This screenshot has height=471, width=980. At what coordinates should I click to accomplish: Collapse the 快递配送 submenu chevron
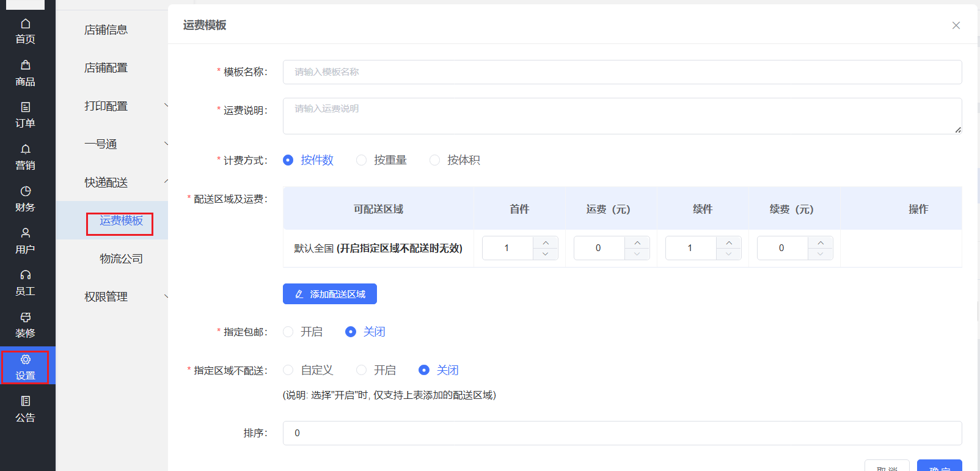tap(166, 182)
